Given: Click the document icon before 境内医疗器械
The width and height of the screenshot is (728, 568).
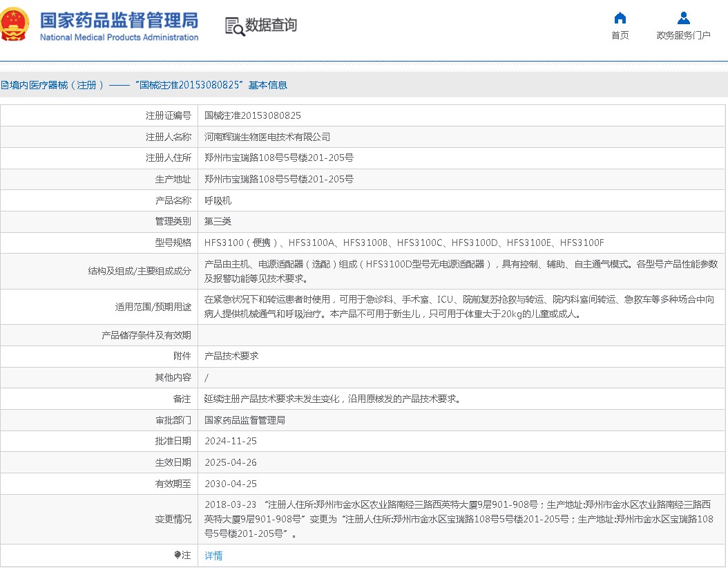Looking at the screenshot, I should click(x=4, y=85).
